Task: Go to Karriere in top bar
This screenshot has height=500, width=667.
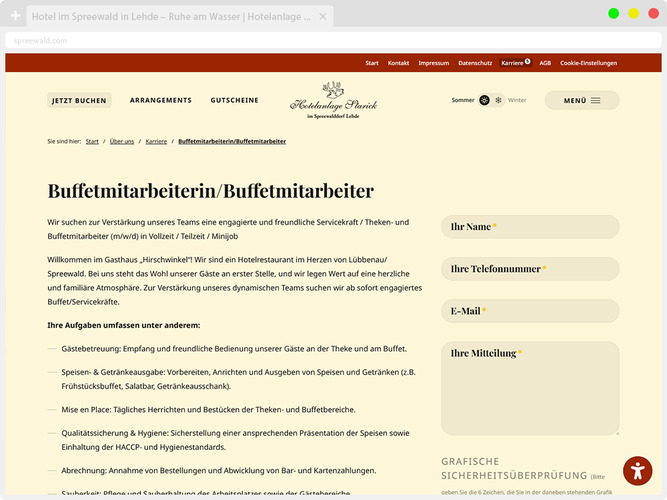Action: pos(513,63)
